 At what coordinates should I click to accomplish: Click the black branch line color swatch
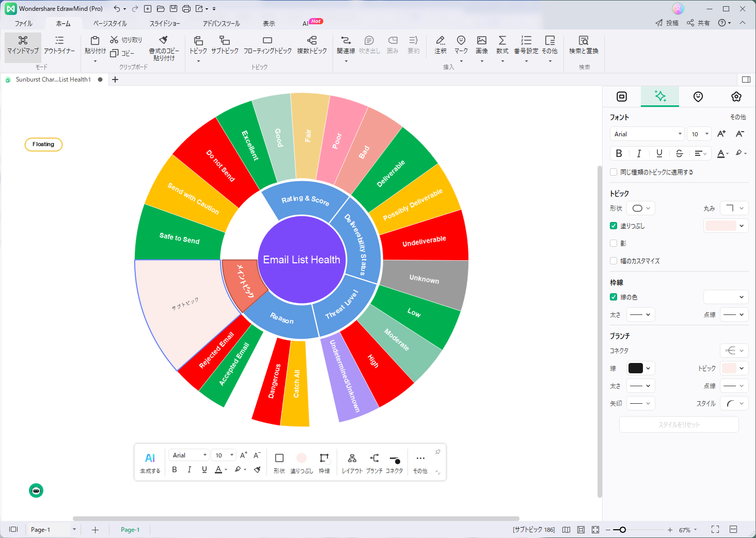(636, 368)
